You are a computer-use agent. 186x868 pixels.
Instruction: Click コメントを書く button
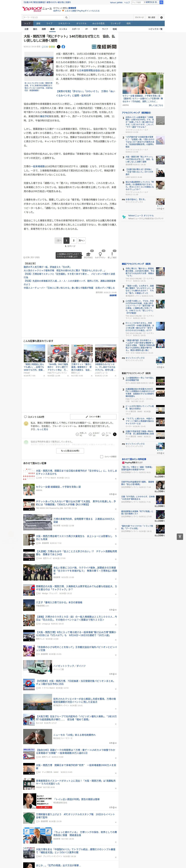pos(93,417)
